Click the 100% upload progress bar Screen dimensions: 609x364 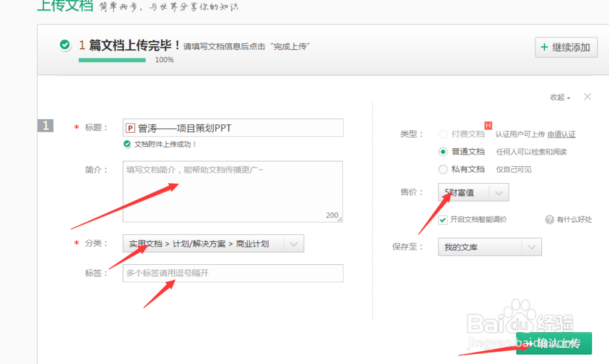(111, 61)
